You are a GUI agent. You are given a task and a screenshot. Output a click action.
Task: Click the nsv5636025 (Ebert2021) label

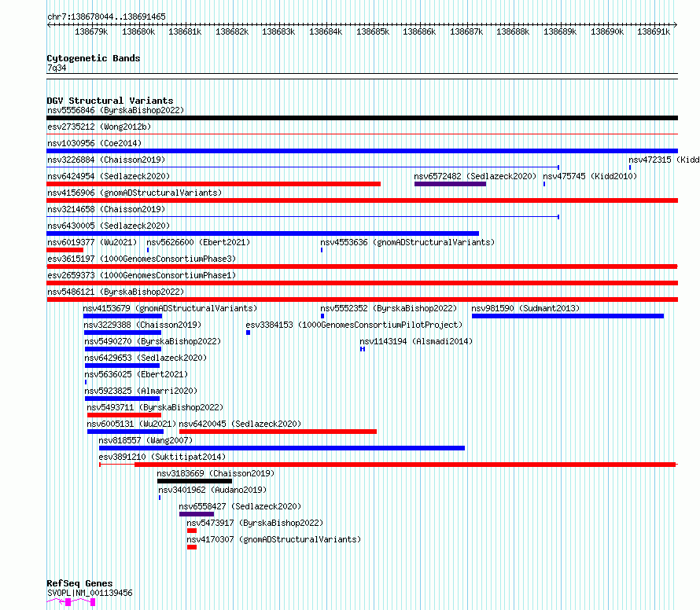[x=136, y=374]
